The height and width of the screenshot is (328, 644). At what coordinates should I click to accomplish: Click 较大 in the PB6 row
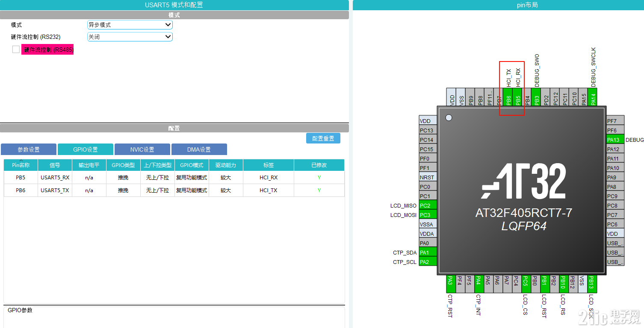[x=226, y=190]
